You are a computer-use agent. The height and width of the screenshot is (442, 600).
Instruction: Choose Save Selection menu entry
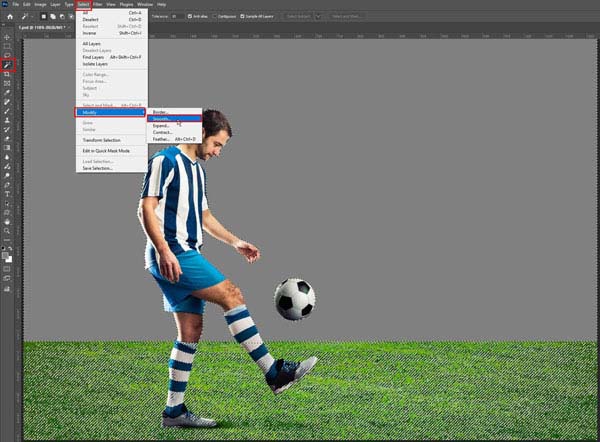point(112,168)
